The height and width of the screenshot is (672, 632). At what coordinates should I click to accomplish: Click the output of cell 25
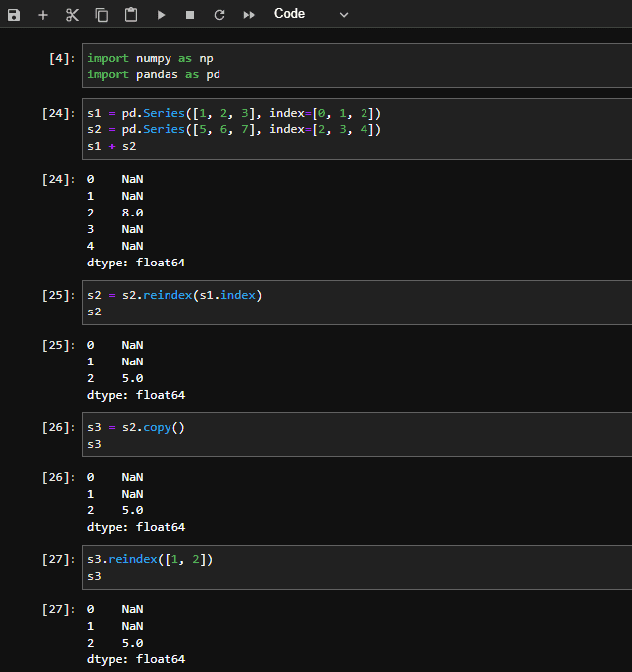(x=135, y=369)
